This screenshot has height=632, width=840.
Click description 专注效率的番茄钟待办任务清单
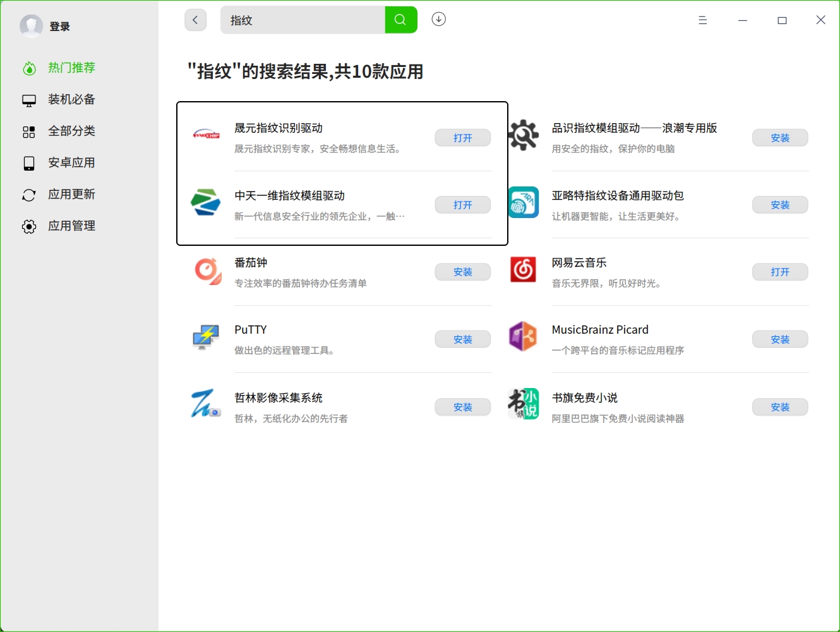click(x=301, y=284)
